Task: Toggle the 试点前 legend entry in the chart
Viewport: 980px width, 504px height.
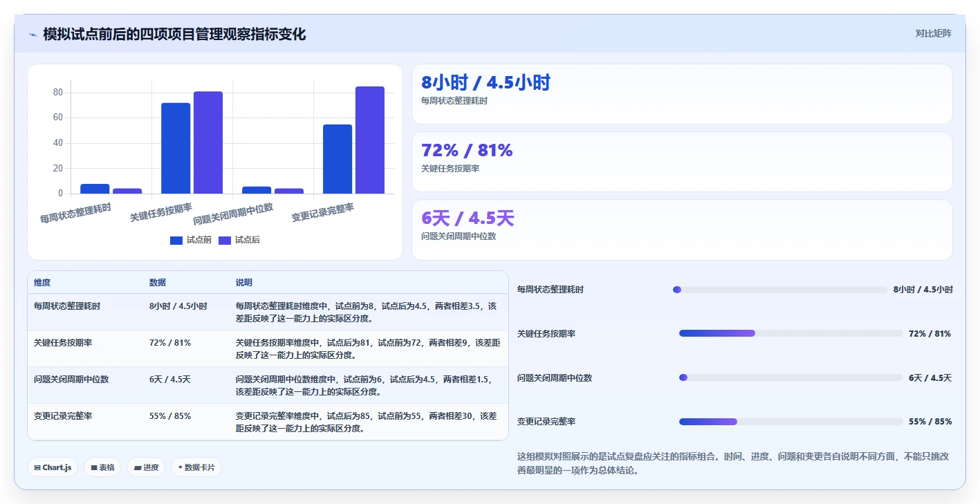Action: pos(191,240)
